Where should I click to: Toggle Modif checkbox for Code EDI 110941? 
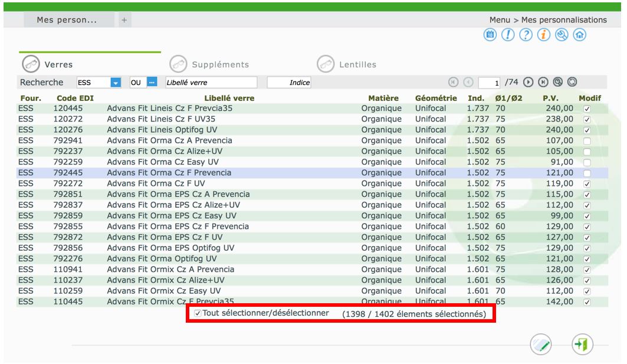coord(587,270)
